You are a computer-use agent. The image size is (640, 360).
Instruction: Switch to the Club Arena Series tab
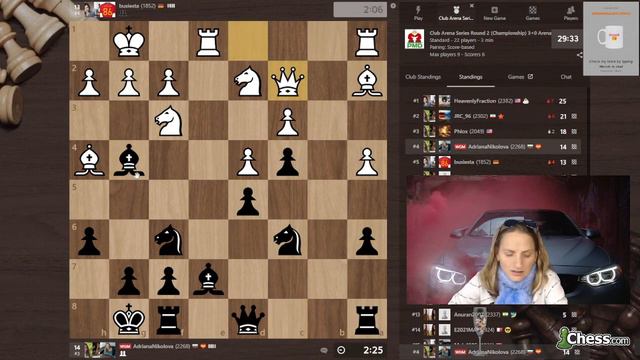click(x=456, y=13)
